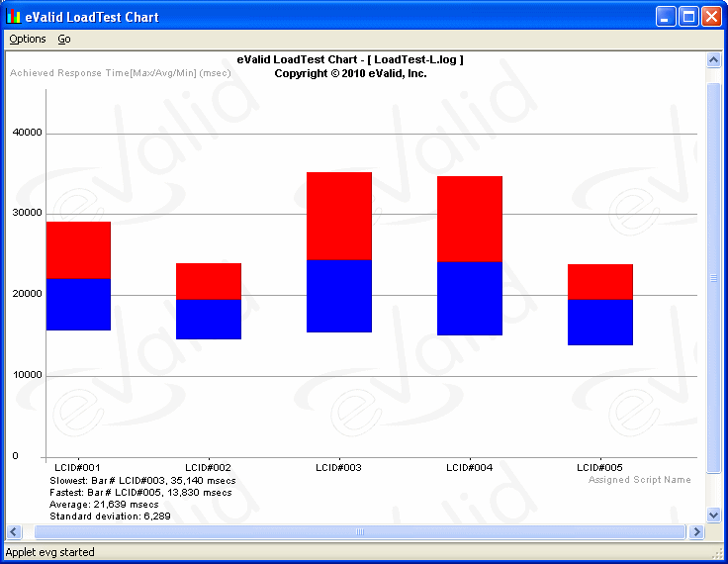Image resolution: width=728 pixels, height=564 pixels.
Task: Click the blue segment of LCID#005 bar
Action: pyautogui.click(x=600, y=322)
